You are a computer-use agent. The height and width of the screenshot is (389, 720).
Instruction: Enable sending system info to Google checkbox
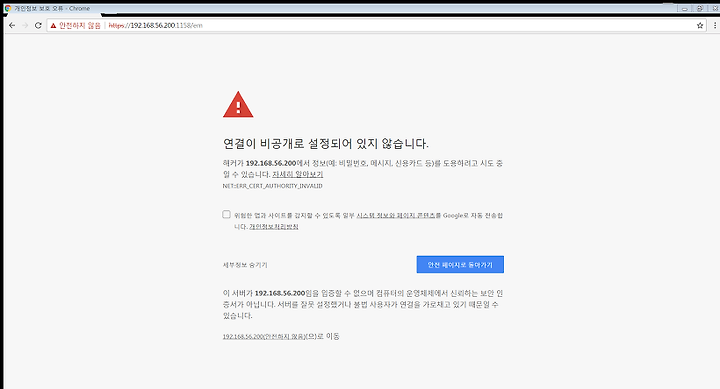point(226,214)
